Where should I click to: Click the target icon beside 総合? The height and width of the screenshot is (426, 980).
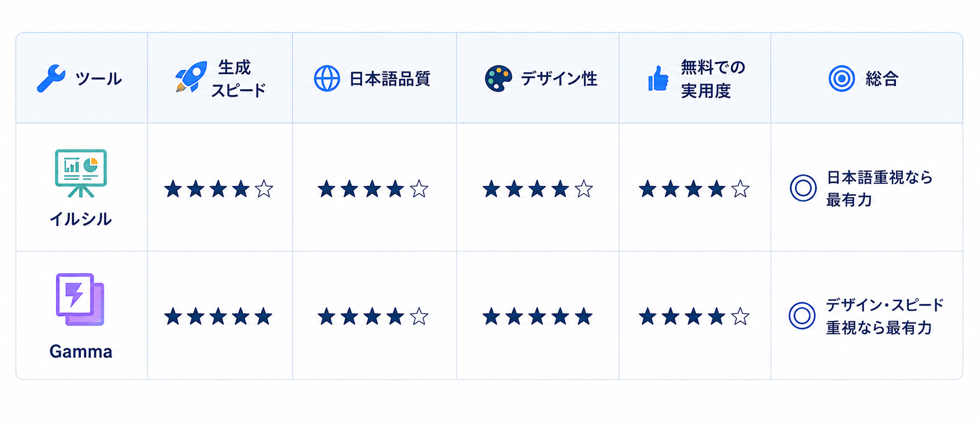841,79
